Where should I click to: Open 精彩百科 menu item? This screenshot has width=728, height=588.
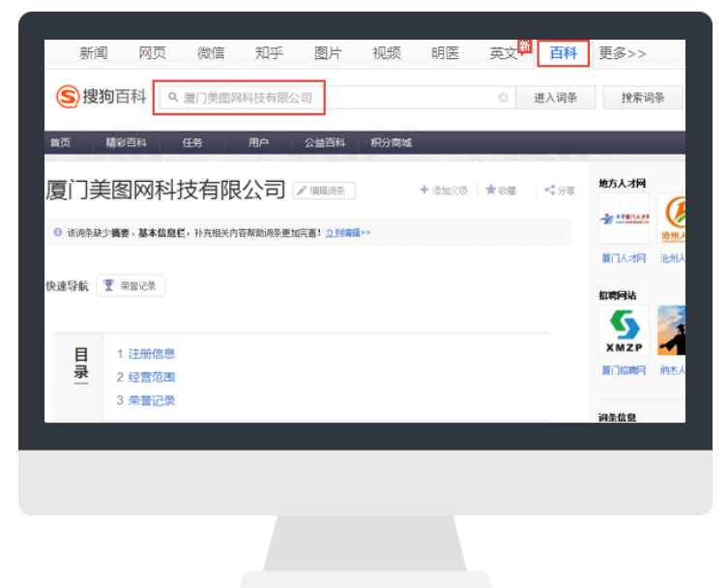tap(127, 142)
